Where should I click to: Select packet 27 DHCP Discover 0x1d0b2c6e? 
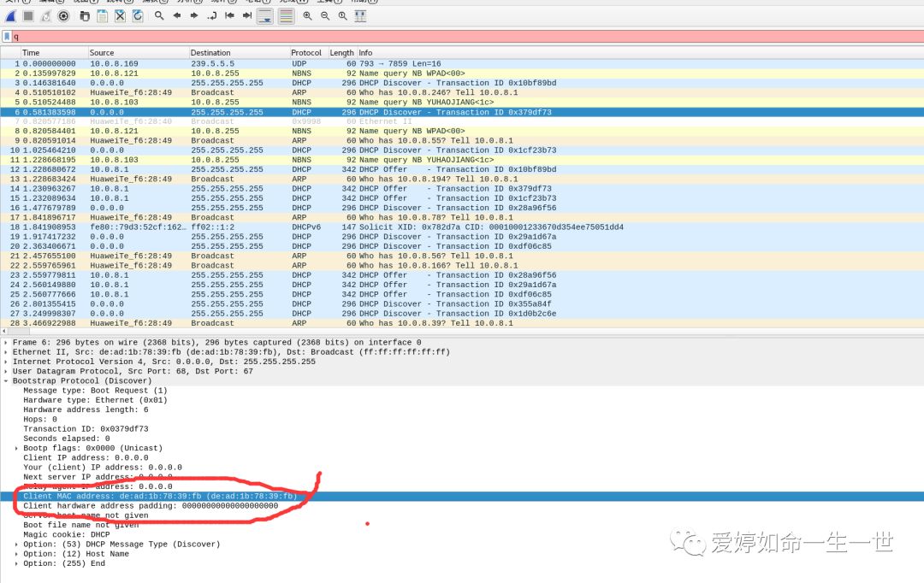click(x=462, y=313)
